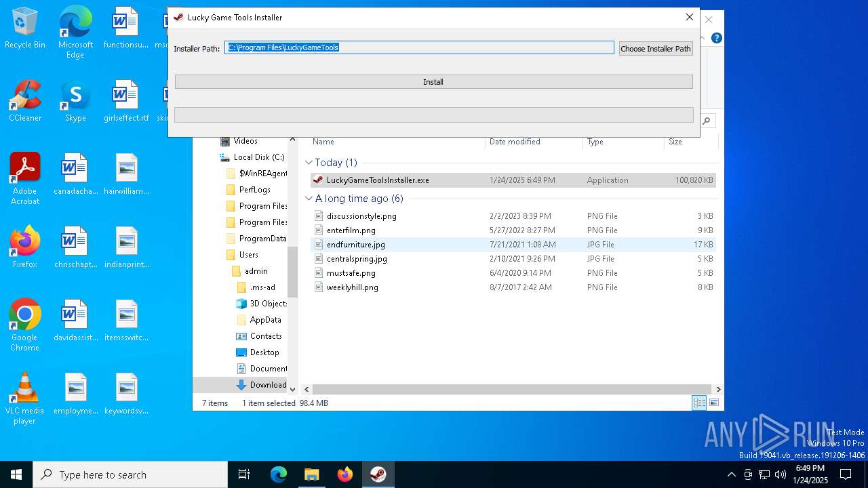
Task: Select LuckyGameToolsInstaller.exe file
Action: (377, 180)
